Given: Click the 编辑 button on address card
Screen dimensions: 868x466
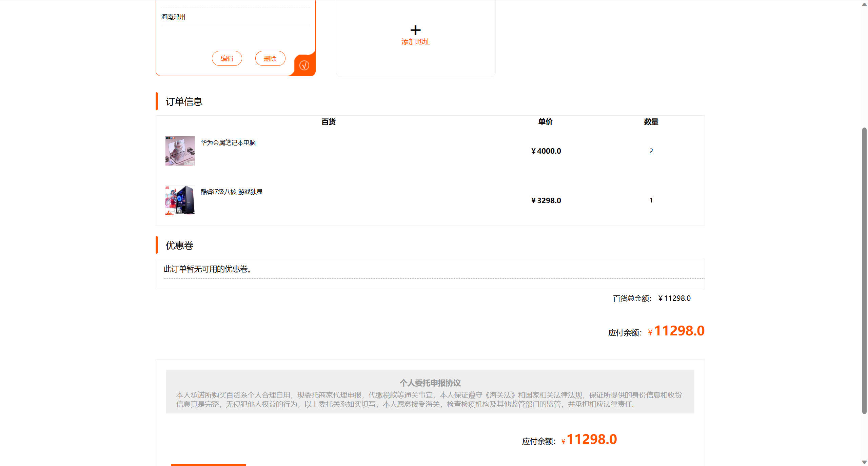Looking at the screenshot, I should point(227,58).
